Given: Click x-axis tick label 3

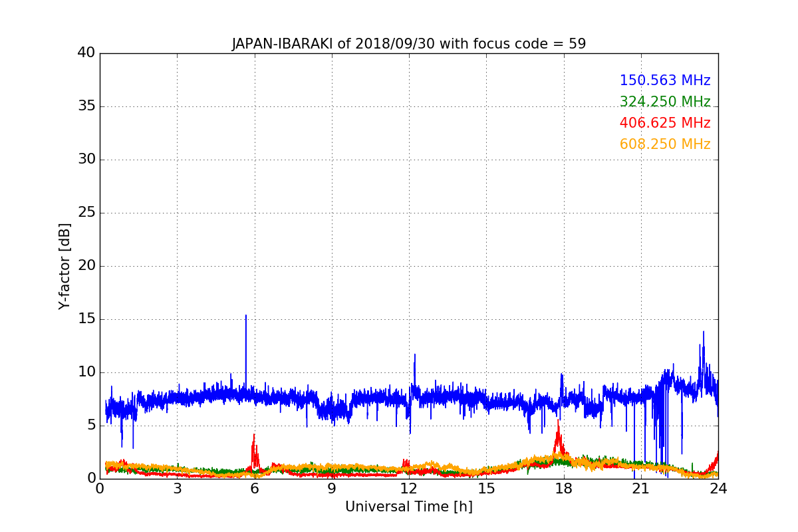Looking at the screenshot, I should point(177,489).
